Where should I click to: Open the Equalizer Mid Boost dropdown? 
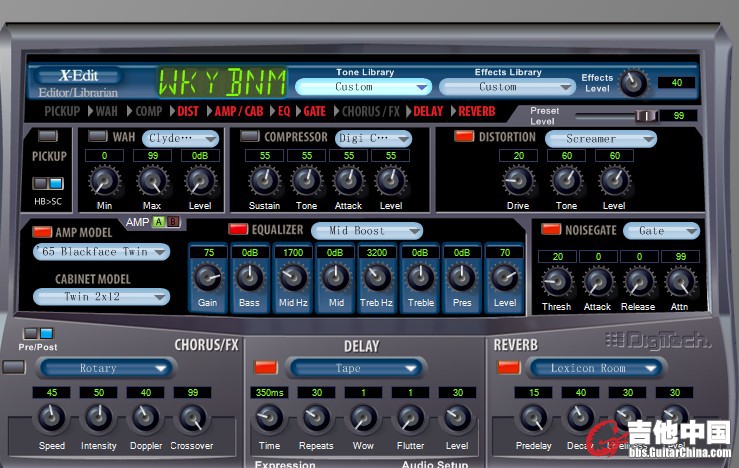point(367,231)
